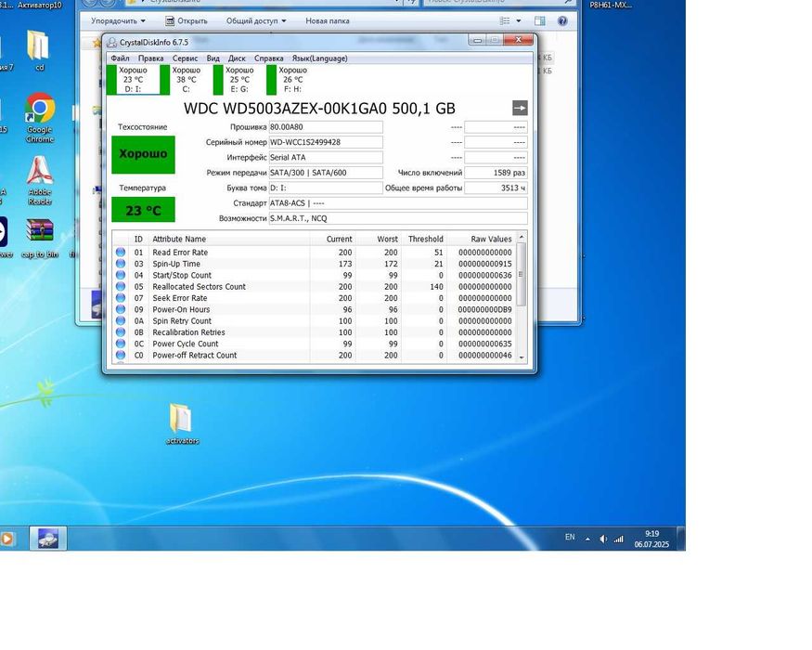Select the Power-On Hours attribute name

(x=181, y=309)
